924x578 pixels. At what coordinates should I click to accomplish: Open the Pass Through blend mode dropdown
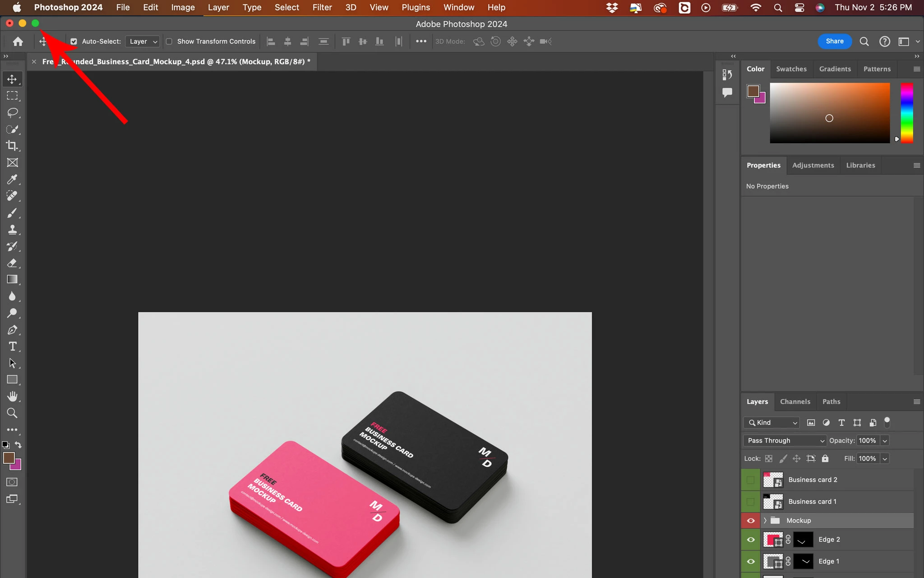785,440
